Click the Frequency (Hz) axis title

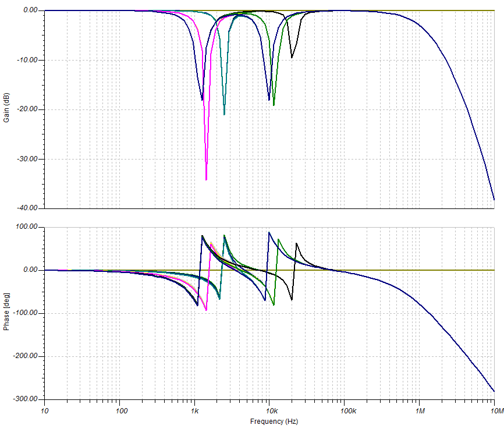pyautogui.click(x=274, y=422)
